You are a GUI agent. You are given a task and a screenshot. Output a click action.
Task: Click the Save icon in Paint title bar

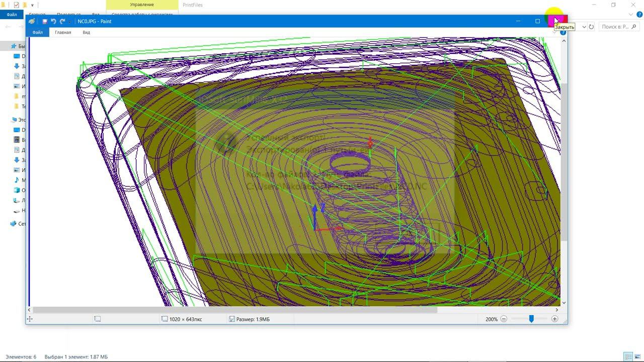tap(45, 21)
